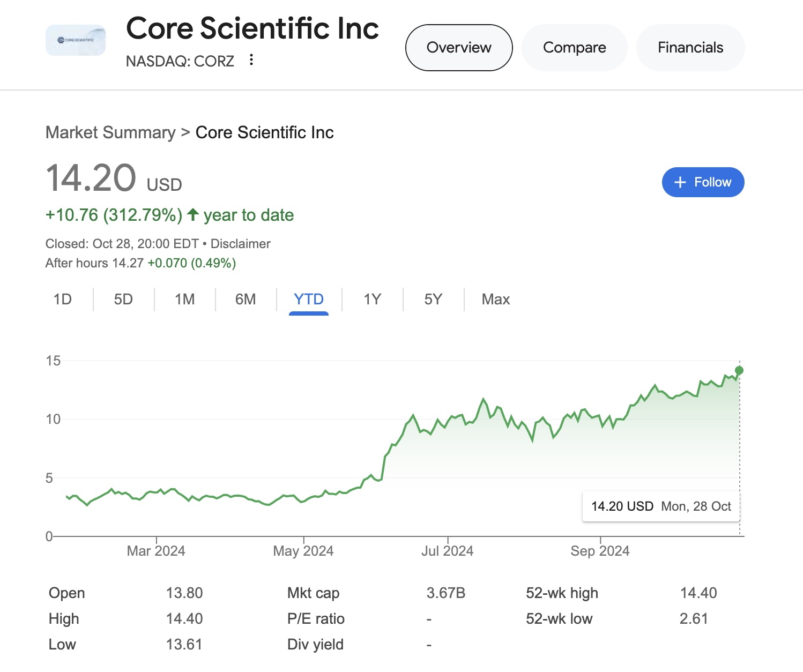Click the green chart endpoint marker
The width and height of the screenshot is (803, 672).
[x=739, y=370]
